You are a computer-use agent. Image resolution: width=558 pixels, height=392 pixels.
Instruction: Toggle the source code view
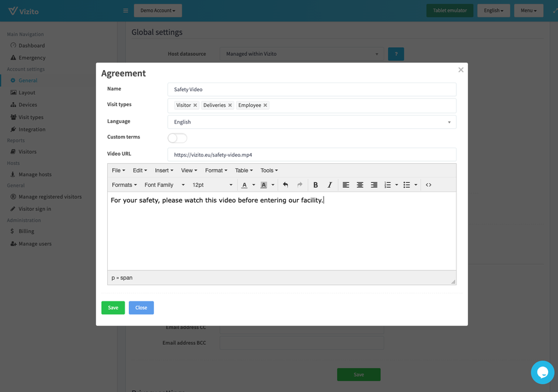point(427,184)
